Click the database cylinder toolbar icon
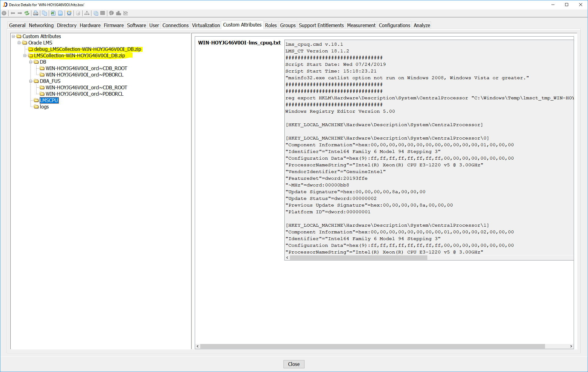Image resolution: width=588 pixels, height=372 pixels. coord(78,13)
